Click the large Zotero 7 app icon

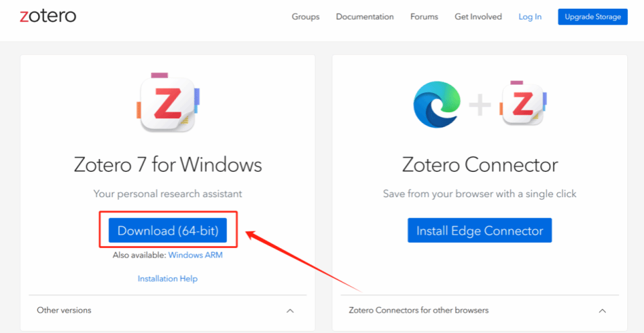point(168,102)
